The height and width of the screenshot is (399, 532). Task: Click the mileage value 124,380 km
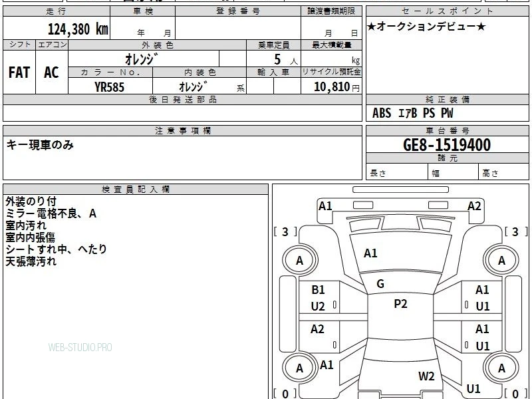point(78,29)
